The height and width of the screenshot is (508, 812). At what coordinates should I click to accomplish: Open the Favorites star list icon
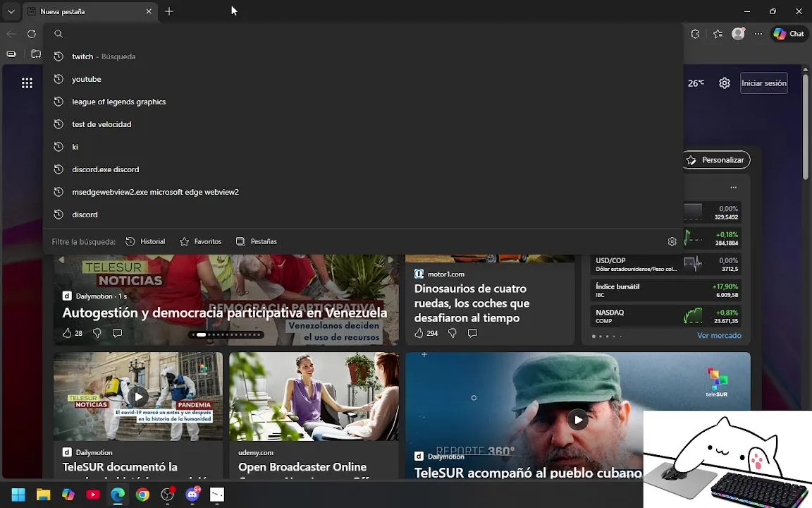(718, 34)
